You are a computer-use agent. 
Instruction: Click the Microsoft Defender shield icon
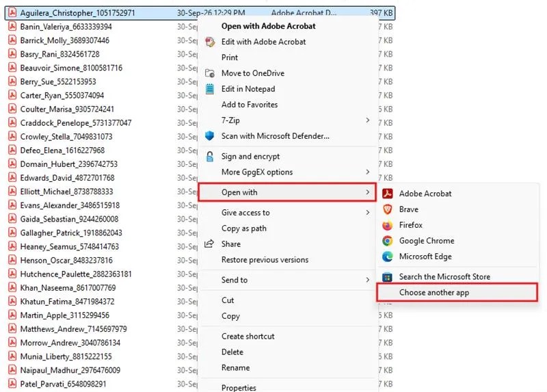[x=209, y=135]
